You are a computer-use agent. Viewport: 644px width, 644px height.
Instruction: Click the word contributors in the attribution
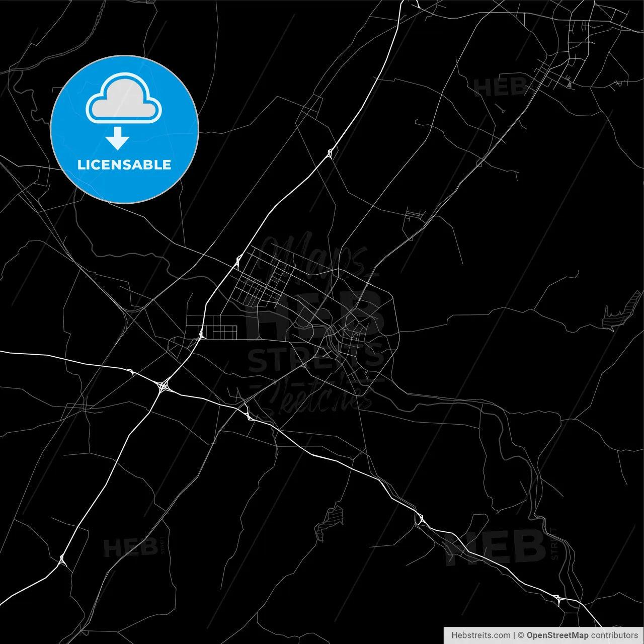(x=614, y=635)
